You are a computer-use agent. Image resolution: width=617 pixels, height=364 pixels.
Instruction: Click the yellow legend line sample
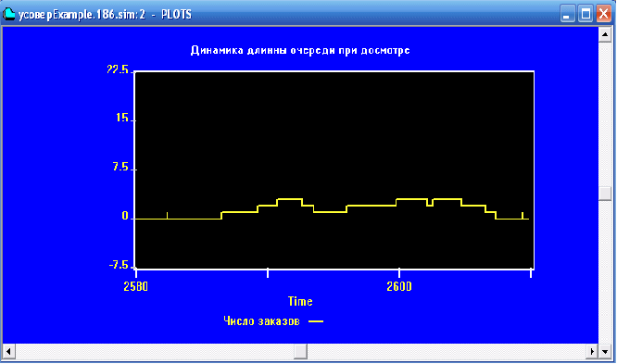pyautogui.click(x=316, y=321)
